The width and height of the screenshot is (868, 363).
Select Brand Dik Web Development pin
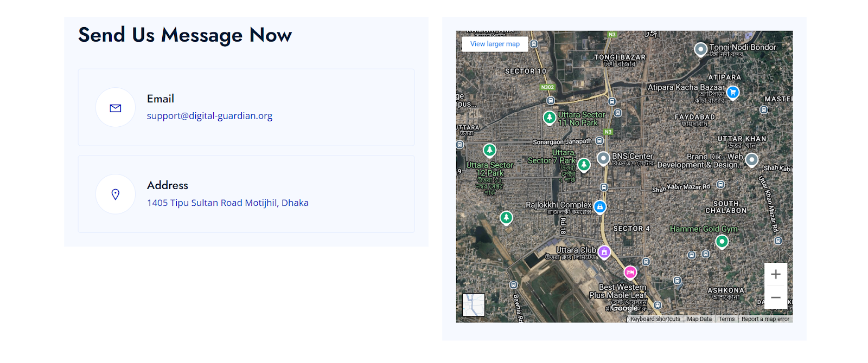point(751,160)
